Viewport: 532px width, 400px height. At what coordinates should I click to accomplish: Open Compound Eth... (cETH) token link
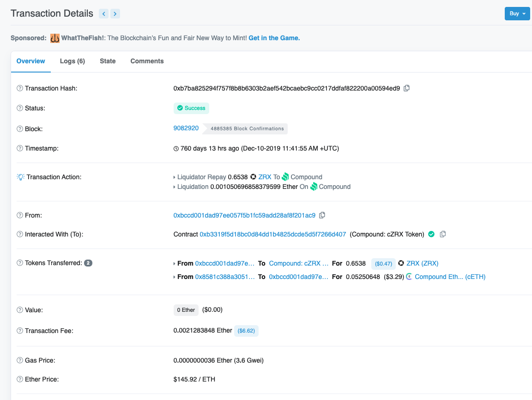coord(450,277)
